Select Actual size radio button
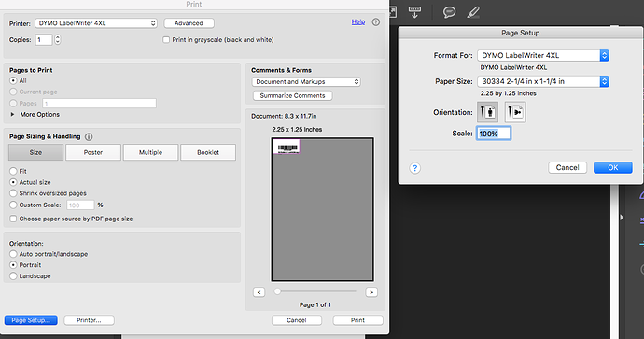 point(13,182)
